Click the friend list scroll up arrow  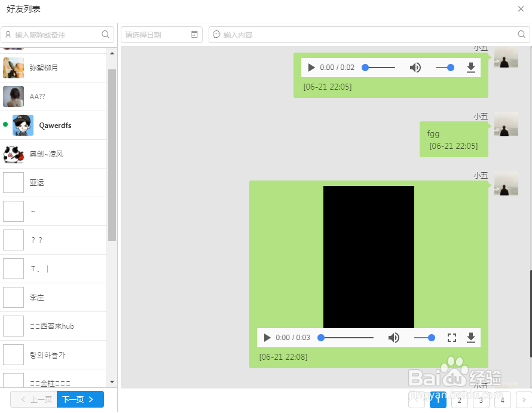(112, 53)
